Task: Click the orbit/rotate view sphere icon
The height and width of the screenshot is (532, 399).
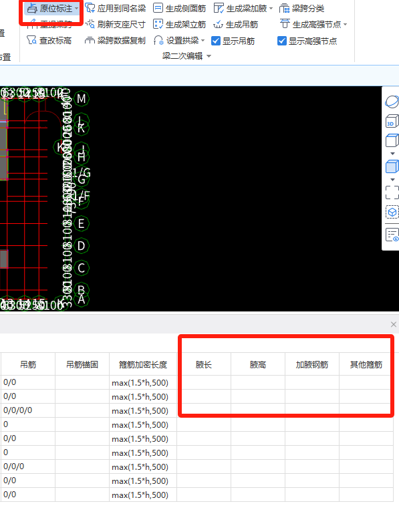Action: [392, 102]
